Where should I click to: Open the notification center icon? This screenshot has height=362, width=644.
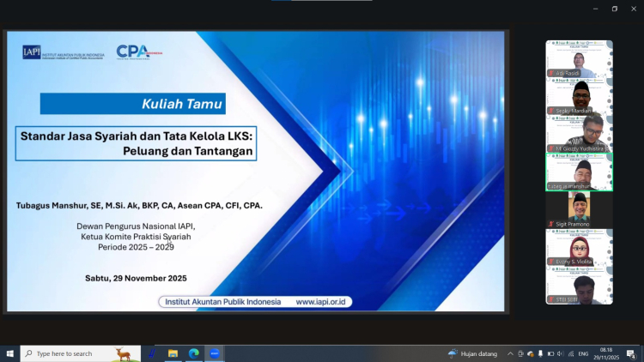point(630,353)
